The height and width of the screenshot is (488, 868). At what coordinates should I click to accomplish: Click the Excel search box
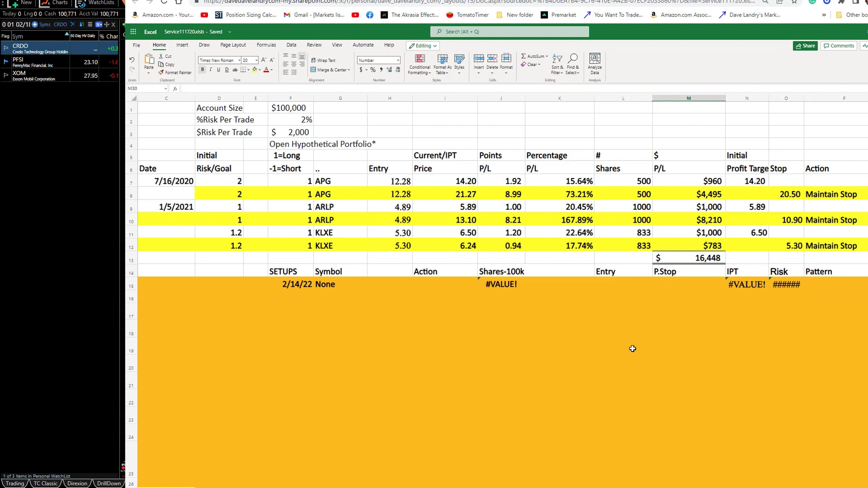pos(509,32)
